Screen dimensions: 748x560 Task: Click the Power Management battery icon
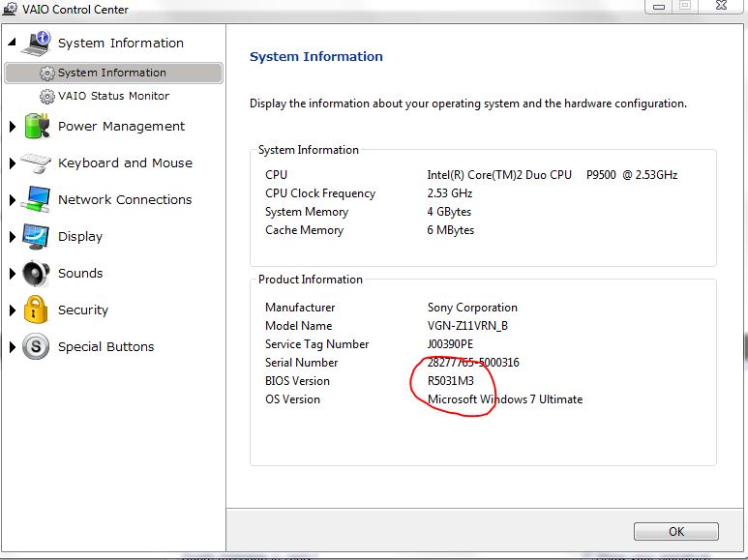pos(36,126)
